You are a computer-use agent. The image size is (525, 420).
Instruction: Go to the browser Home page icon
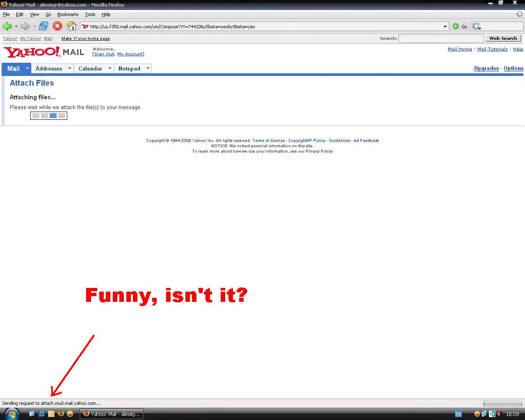click(x=72, y=26)
